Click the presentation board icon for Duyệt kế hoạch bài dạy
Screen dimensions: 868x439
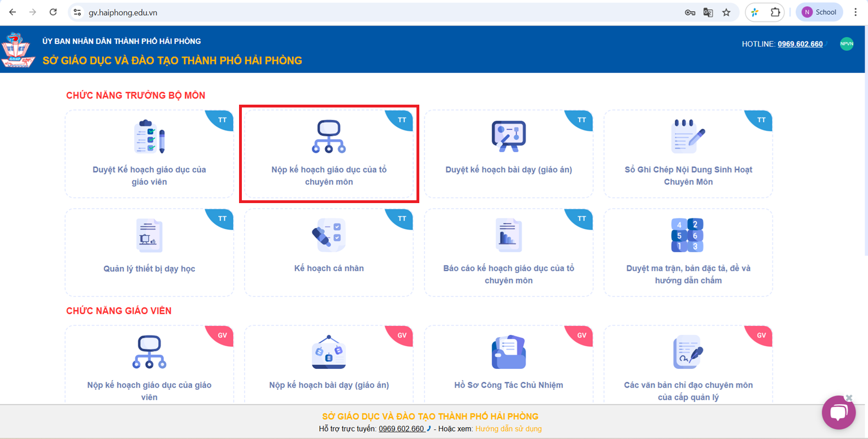point(509,137)
